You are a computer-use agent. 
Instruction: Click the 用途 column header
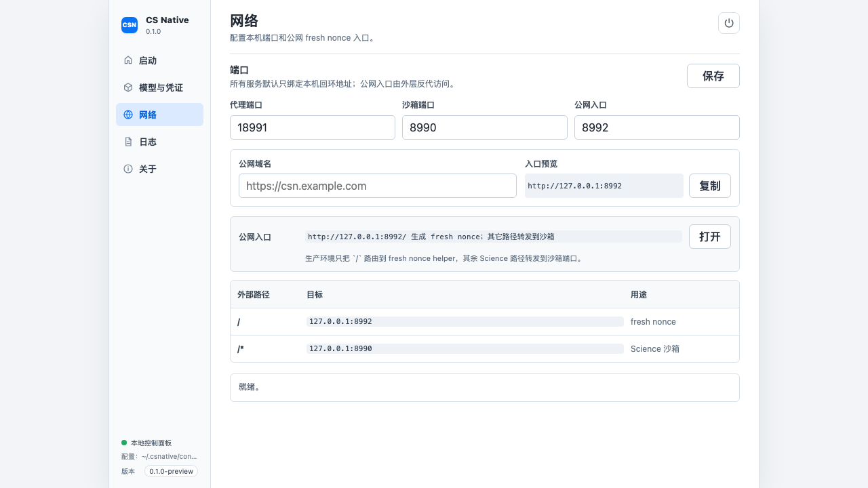[x=639, y=295]
